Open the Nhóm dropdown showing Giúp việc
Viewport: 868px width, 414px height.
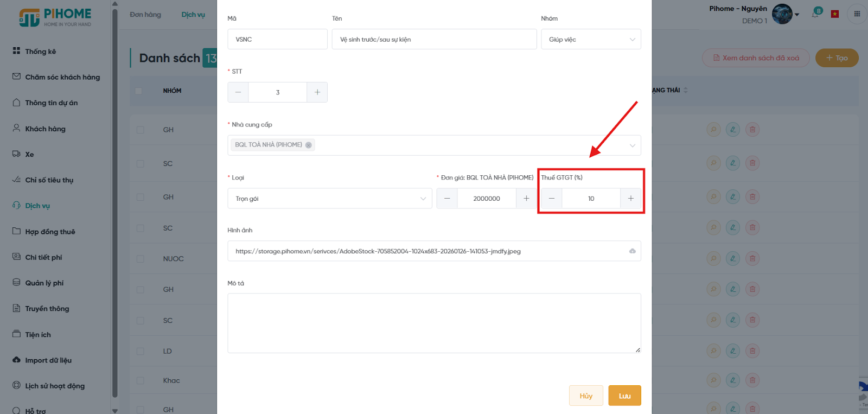pos(591,40)
